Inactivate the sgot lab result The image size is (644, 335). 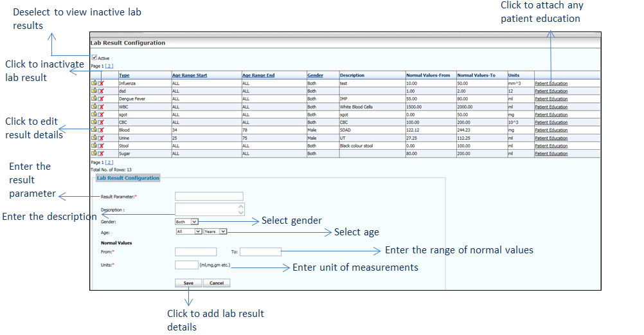(101, 114)
